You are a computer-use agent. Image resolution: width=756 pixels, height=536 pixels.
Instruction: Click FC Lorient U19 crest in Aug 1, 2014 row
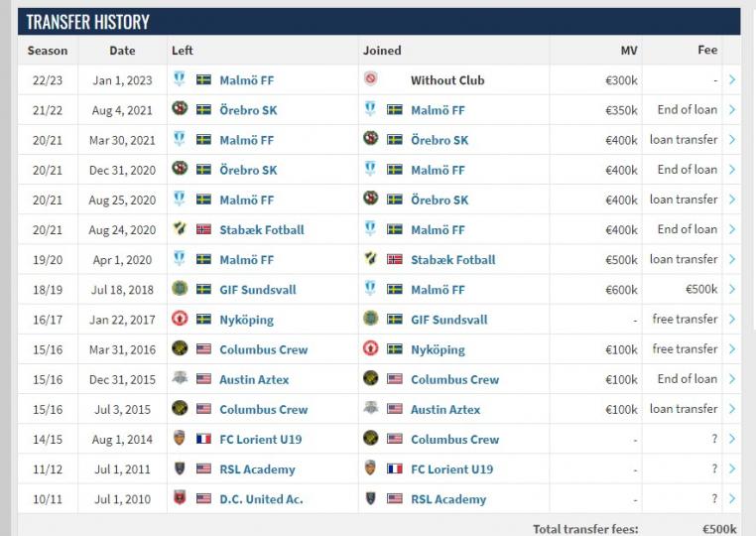(x=180, y=439)
